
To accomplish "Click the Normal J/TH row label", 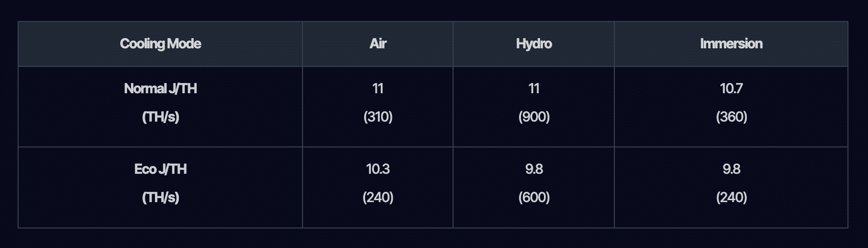I will [x=160, y=88].
